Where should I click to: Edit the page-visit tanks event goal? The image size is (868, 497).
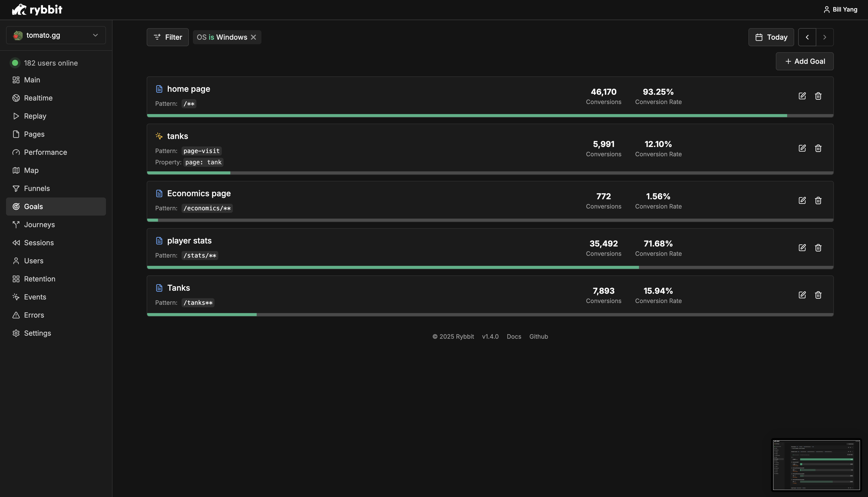pos(802,148)
